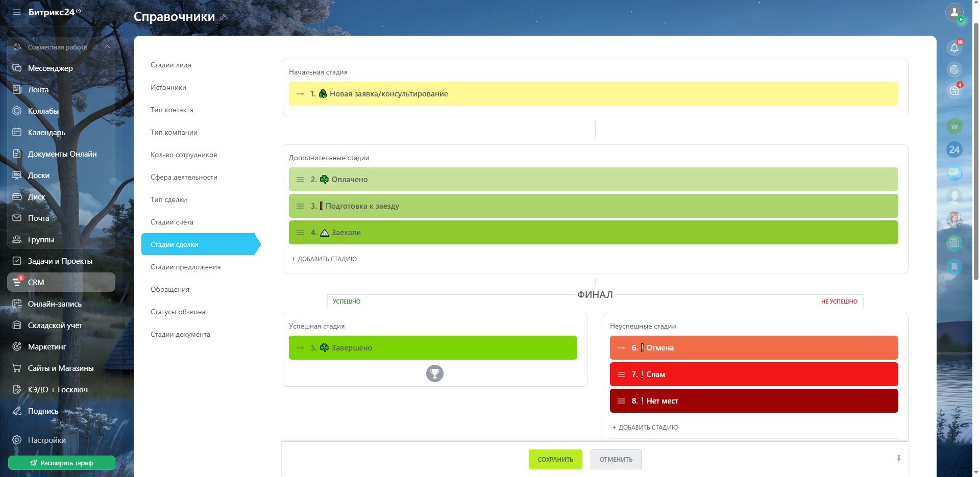Open Складской учёт in the left menu

(x=61, y=325)
